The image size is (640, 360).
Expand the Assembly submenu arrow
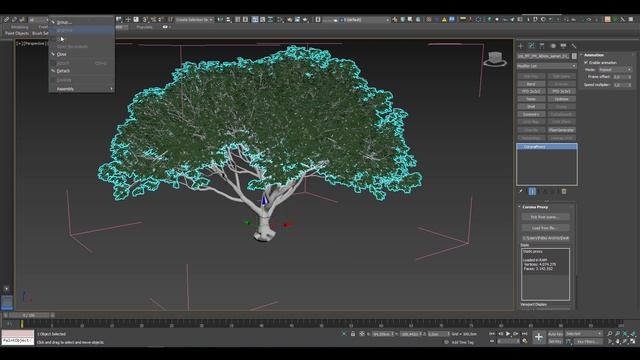pyautogui.click(x=111, y=89)
